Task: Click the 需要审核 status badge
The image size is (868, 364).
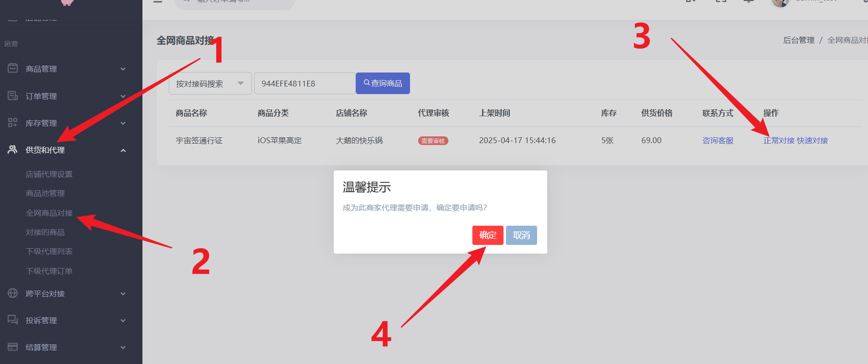Action: tap(433, 141)
